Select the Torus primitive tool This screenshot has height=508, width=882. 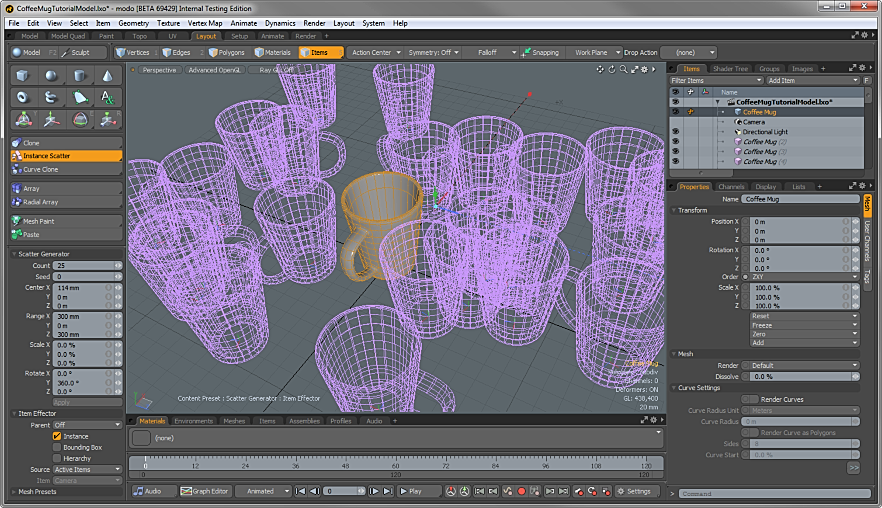(x=22, y=97)
